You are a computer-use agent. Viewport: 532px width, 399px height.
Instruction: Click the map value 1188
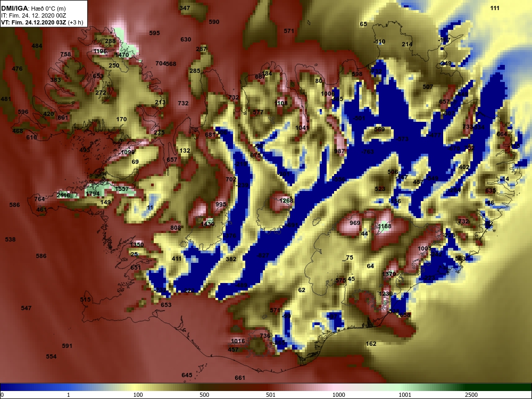coord(385,226)
